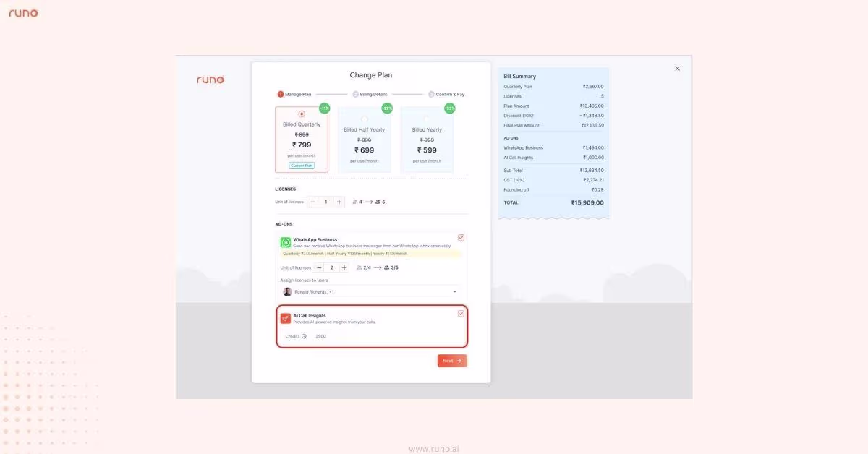868x454 pixels.
Task: Click the www.runo.ai link
Action: 433,448
